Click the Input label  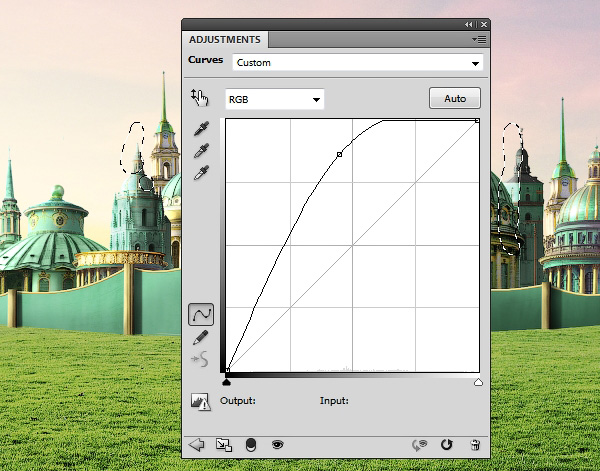coord(334,401)
